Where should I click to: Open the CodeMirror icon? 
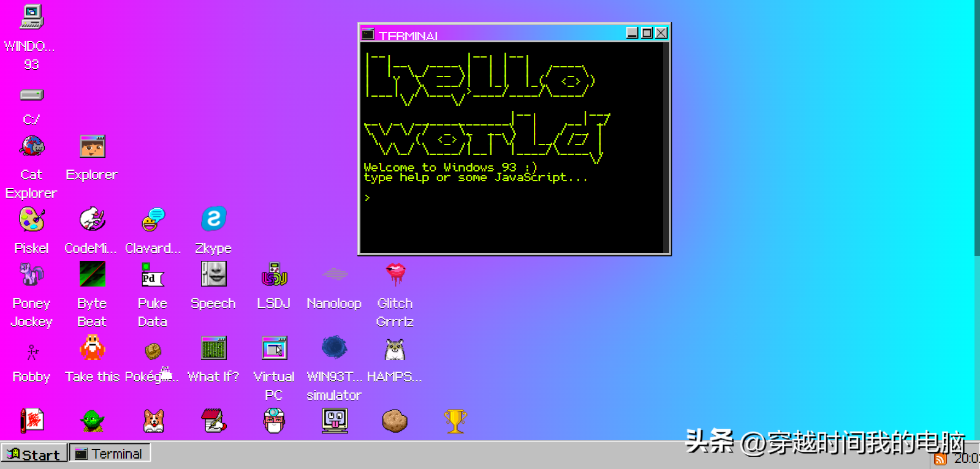point(92,219)
